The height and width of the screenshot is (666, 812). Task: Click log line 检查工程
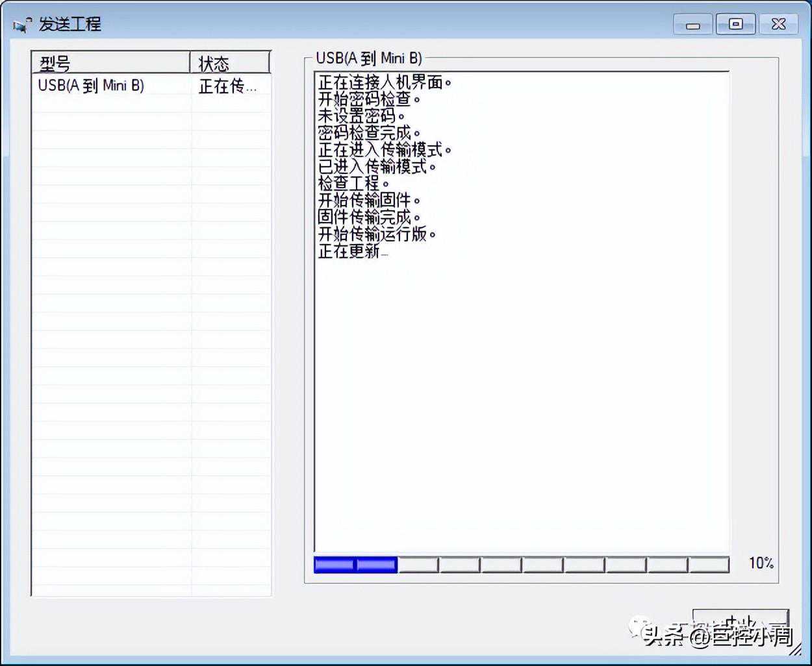click(353, 184)
